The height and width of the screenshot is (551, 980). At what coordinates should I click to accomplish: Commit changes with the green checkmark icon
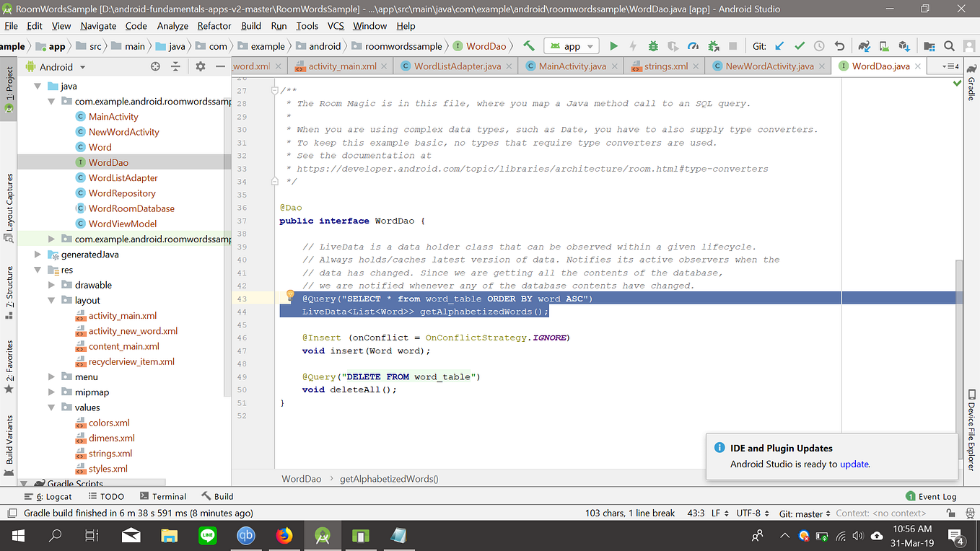tap(800, 45)
